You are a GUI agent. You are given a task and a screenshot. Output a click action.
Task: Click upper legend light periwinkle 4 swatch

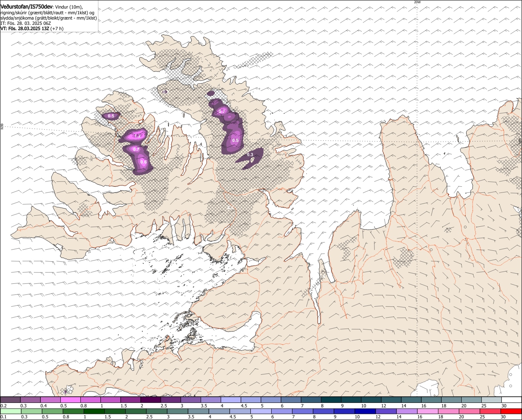tap(231, 400)
